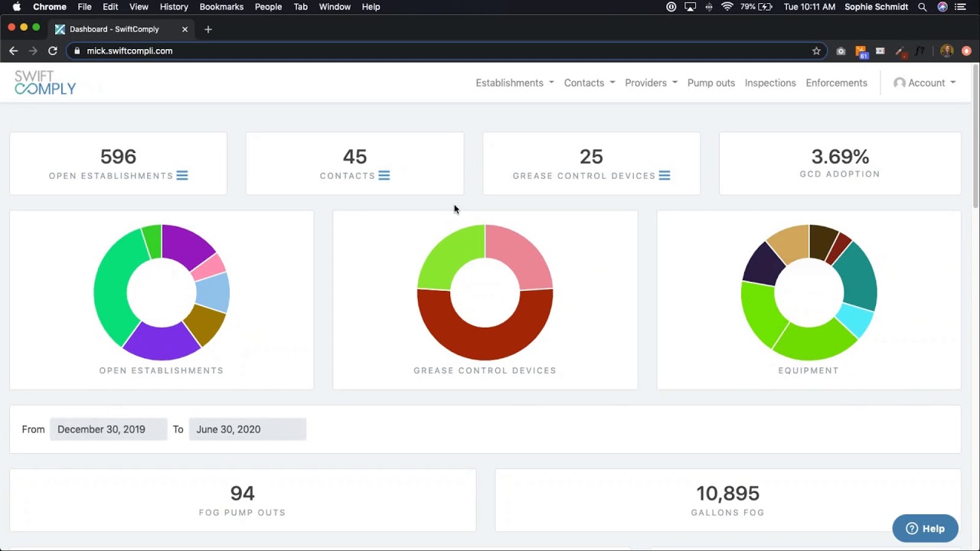Viewport: 980px width, 551px height.
Task: Reload the page with refresh icon
Action: 53,51
